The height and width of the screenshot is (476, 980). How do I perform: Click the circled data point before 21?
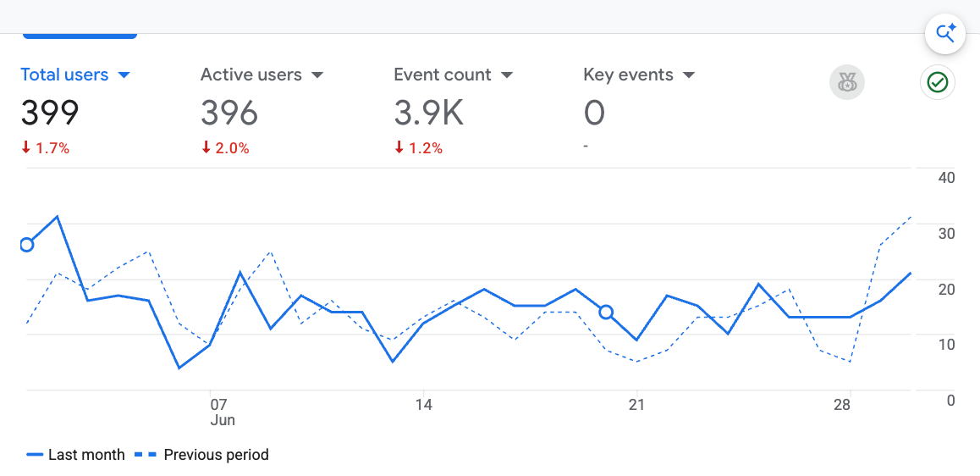tap(606, 313)
